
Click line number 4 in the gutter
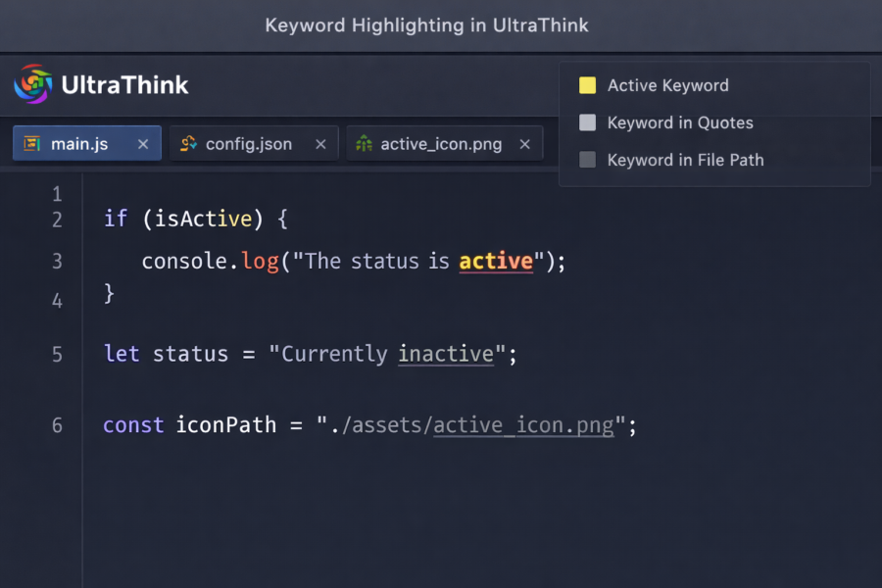click(57, 301)
